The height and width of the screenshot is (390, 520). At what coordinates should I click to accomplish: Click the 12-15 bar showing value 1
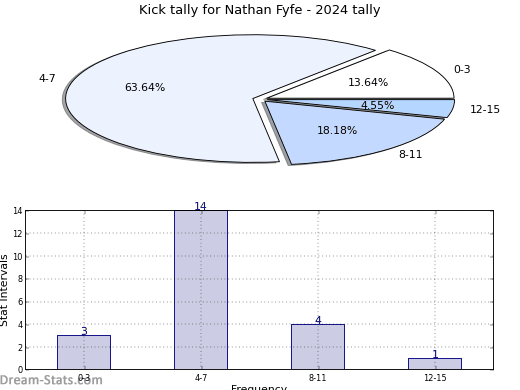tap(435, 364)
